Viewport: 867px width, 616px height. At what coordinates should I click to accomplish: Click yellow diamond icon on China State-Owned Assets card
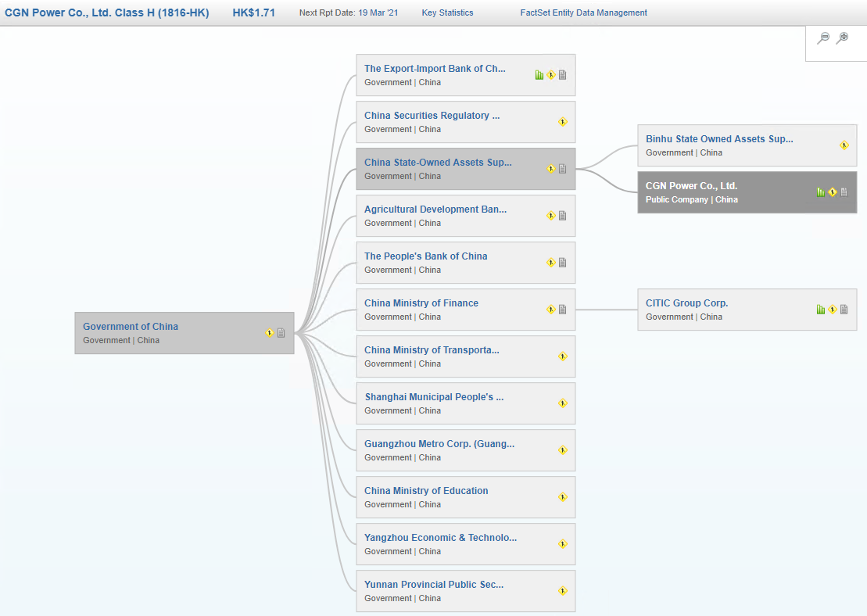[550, 169]
